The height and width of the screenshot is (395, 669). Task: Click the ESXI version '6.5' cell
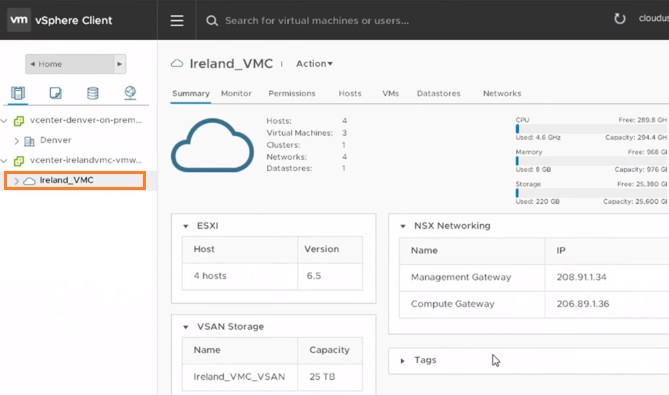[x=330, y=276]
